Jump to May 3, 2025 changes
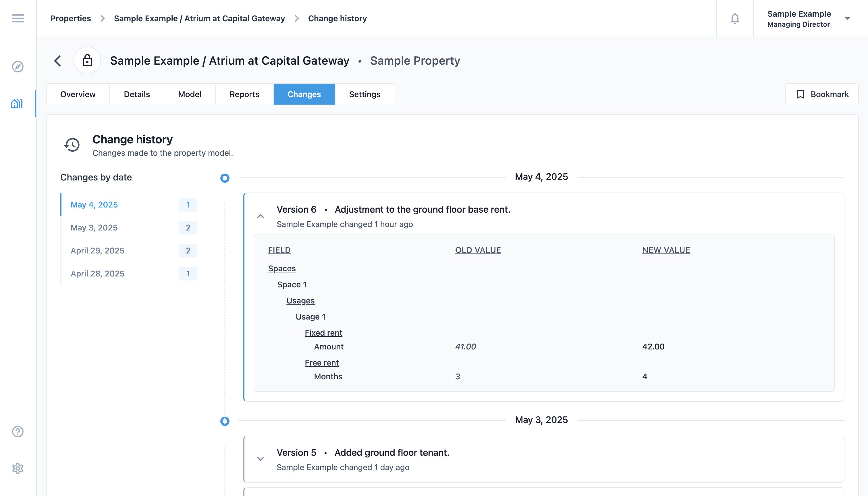 click(129, 228)
